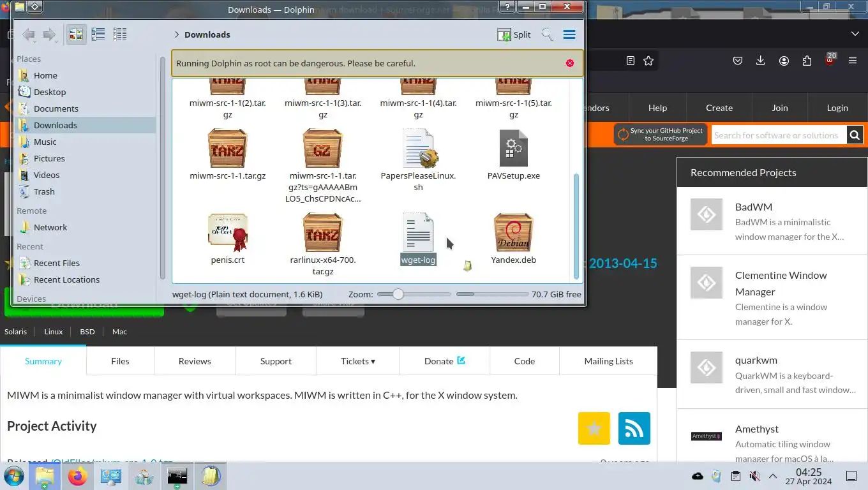Switch Dolphin to Icons view mode
This screenshot has height=490, width=868.
tap(76, 34)
